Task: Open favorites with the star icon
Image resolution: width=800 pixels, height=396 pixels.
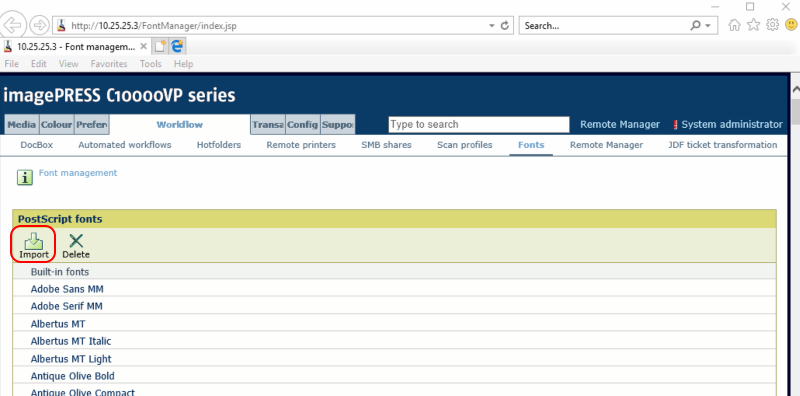Action: pos(754,25)
